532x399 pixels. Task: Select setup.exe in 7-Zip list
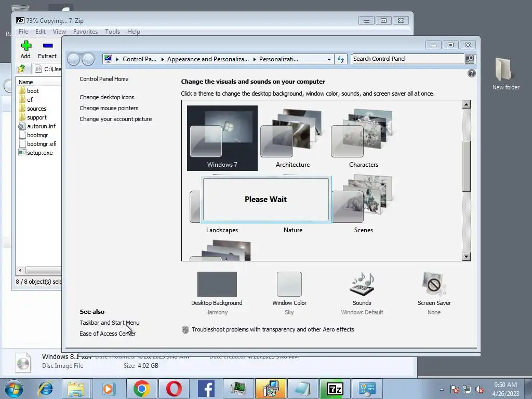[36, 153]
